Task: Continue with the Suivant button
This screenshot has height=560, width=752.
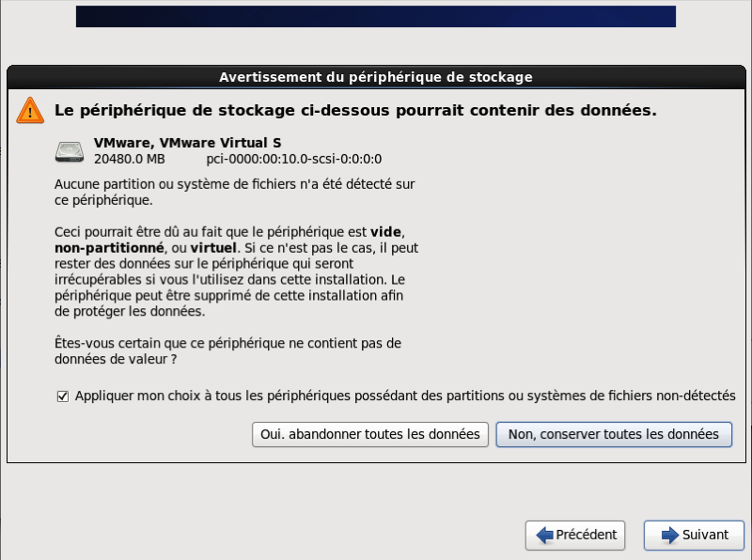Action: (x=695, y=535)
